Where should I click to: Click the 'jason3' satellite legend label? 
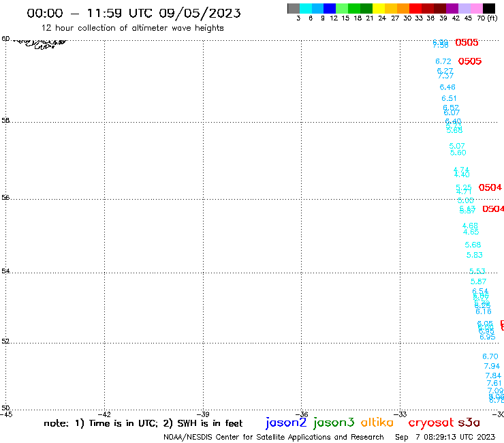tap(334, 423)
